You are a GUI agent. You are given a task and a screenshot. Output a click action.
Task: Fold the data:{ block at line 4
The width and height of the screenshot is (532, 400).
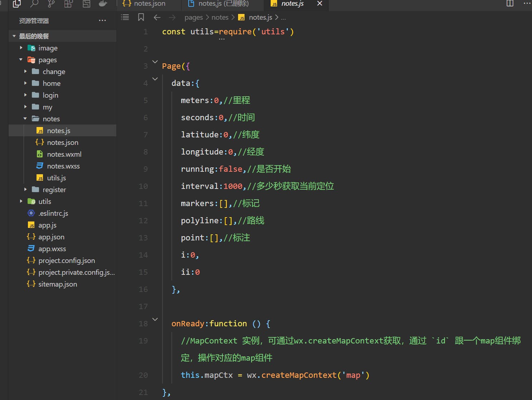point(155,79)
